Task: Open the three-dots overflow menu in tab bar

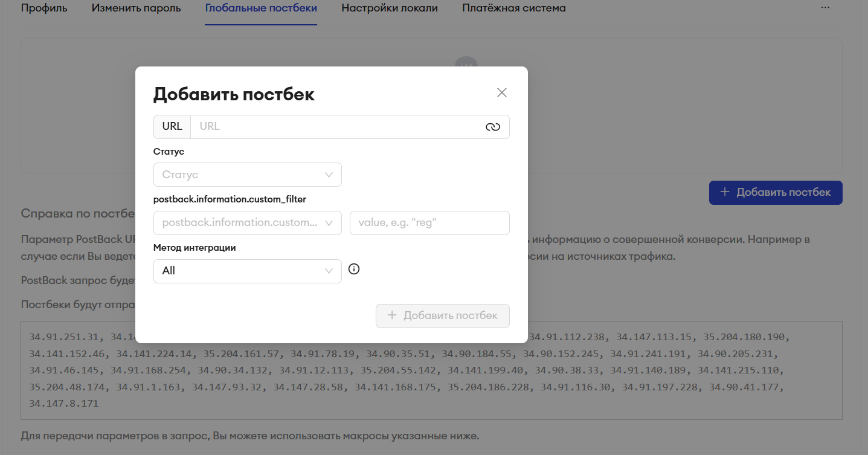Action: coord(825,8)
